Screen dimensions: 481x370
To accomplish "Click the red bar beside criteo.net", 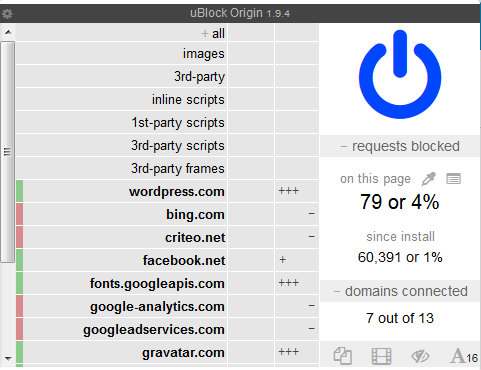I will (19, 237).
